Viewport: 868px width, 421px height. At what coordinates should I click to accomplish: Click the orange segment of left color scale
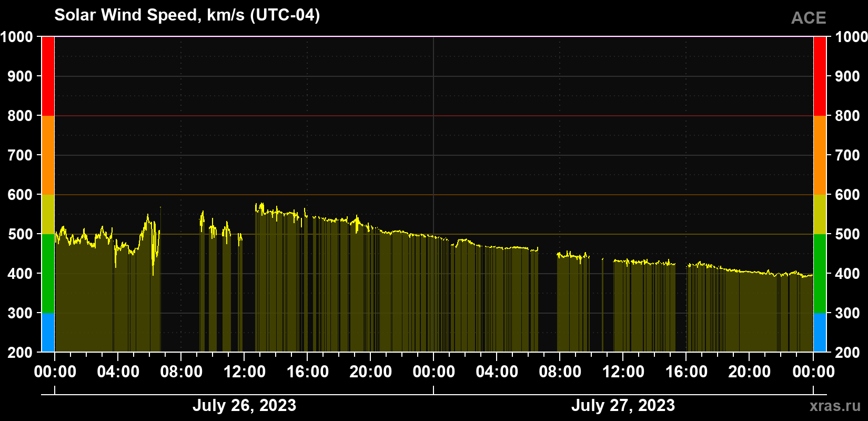(x=48, y=155)
